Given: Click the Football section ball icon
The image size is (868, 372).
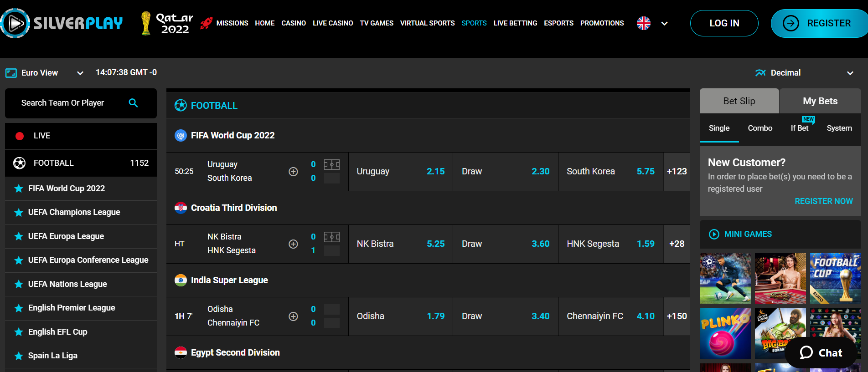Looking at the screenshot, I should [181, 106].
